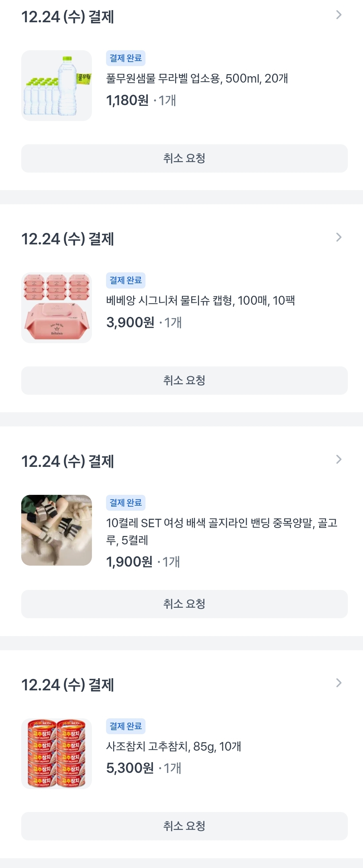The width and height of the screenshot is (363, 868).
Task: Open the 고추참치 tuna cans image
Action: click(57, 753)
